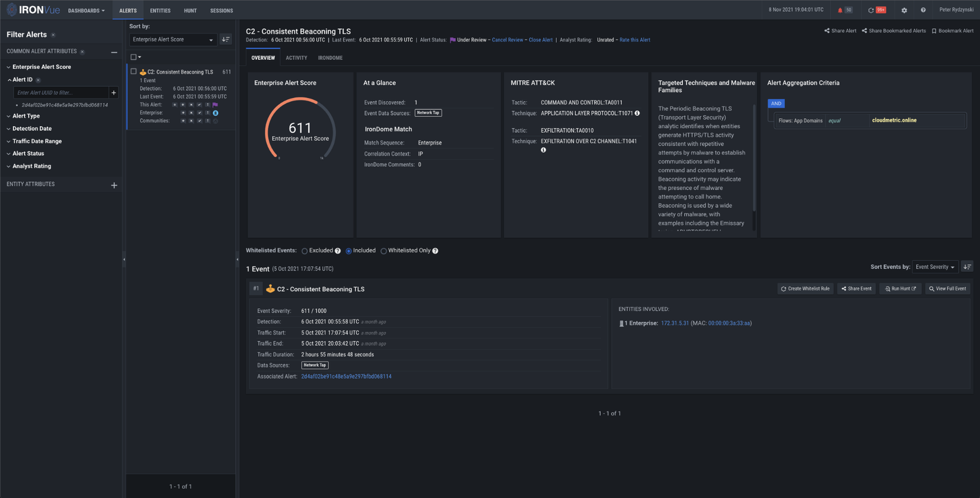980x498 pixels.
Task: Click info icon next to T1071 technique
Action: pyautogui.click(x=637, y=113)
